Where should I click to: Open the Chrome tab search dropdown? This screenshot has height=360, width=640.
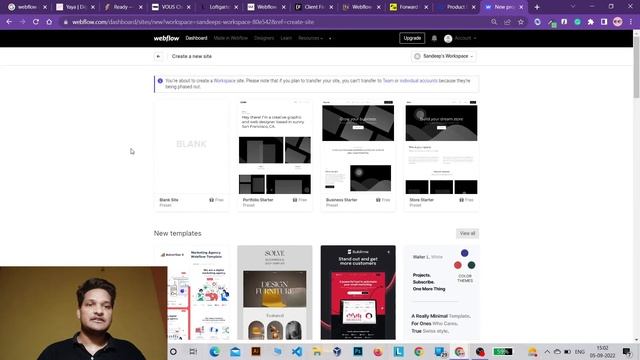573,7
